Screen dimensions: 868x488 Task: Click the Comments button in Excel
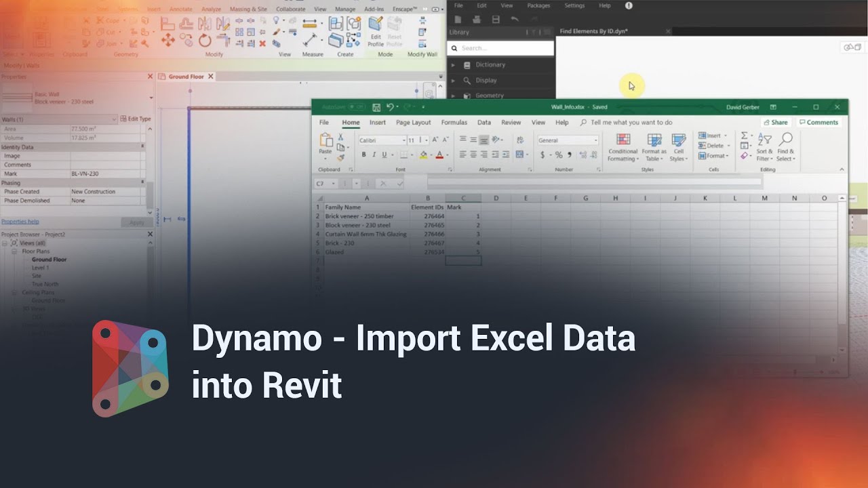818,123
